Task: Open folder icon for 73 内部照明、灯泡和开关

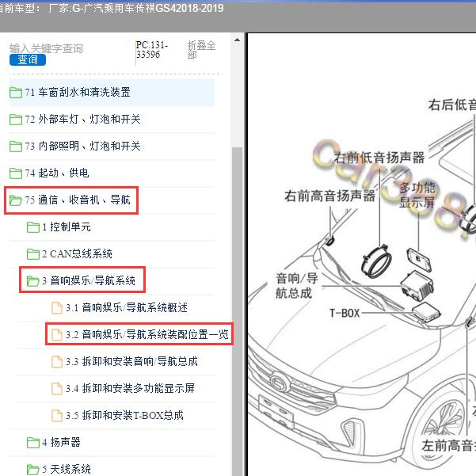Action: [x=16, y=147]
